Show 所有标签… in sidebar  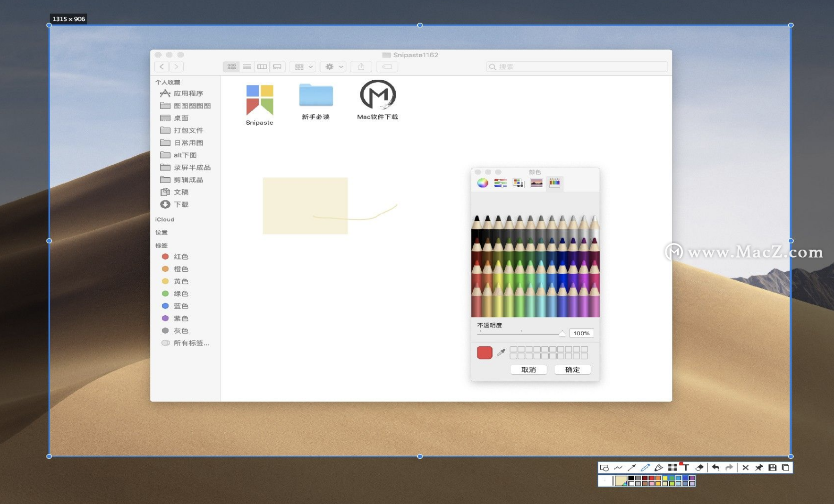[x=185, y=343]
